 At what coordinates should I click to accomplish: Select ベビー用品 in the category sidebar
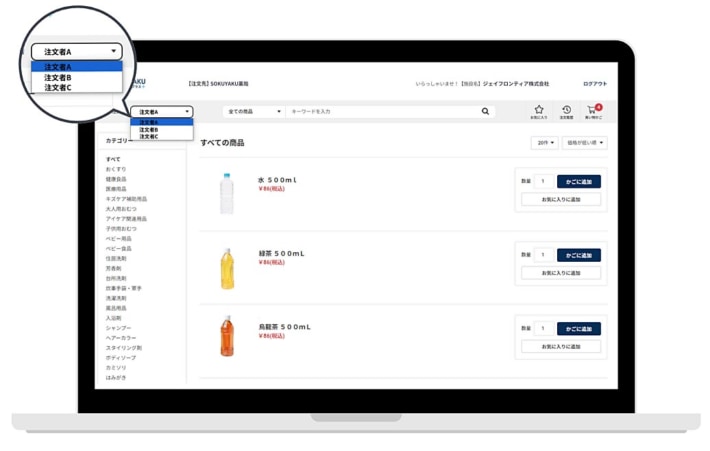coord(119,239)
